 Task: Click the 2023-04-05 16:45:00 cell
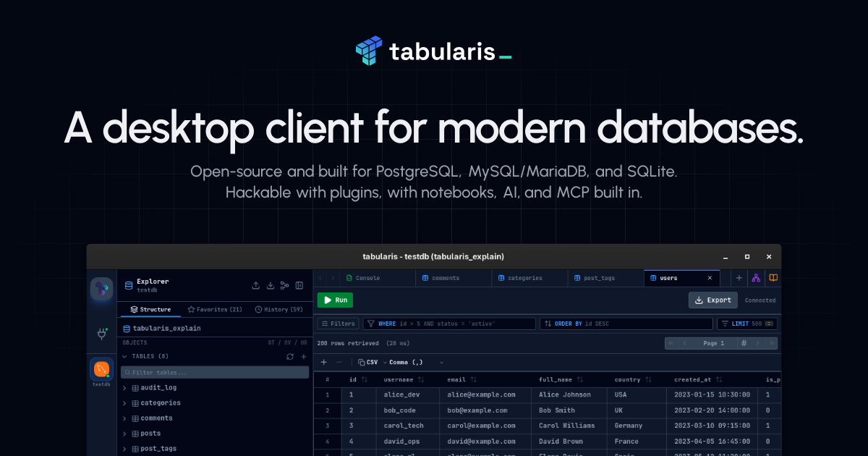[x=712, y=441]
